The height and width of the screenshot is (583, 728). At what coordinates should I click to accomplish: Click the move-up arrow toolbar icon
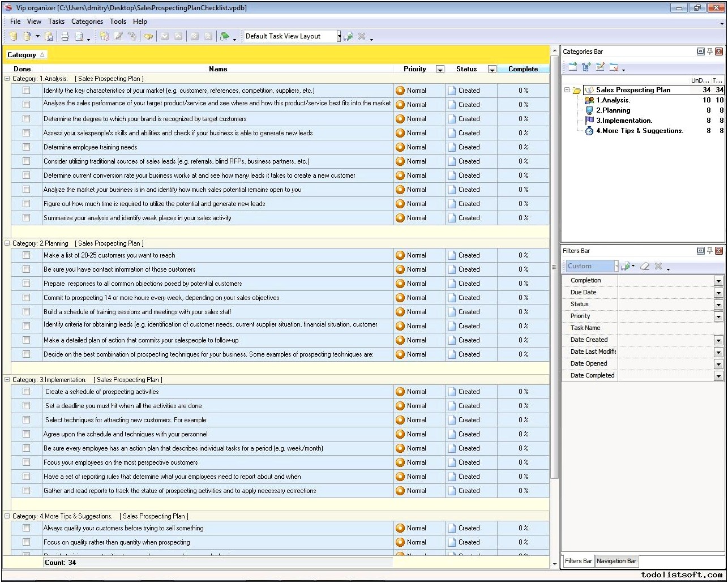point(178,36)
